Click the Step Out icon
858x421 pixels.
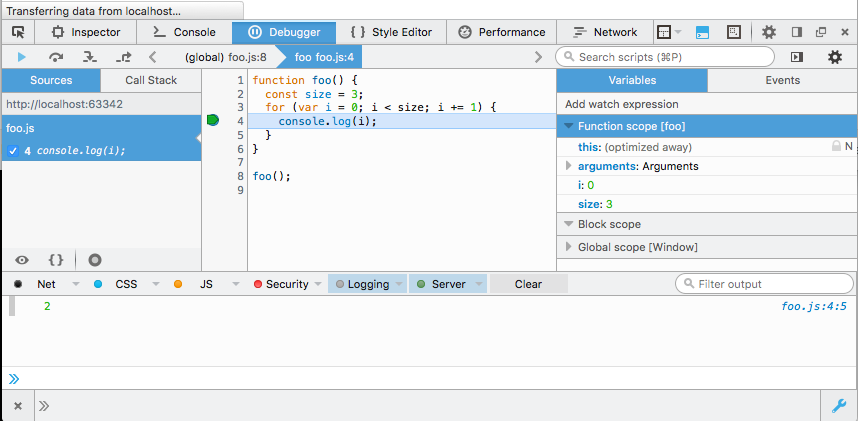[x=123, y=57]
